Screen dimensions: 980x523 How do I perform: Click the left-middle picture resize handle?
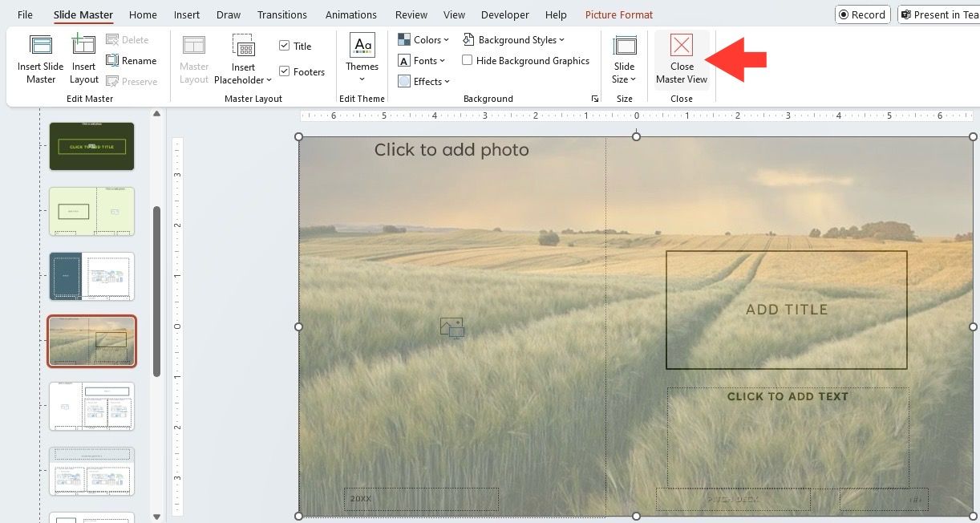coord(299,326)
